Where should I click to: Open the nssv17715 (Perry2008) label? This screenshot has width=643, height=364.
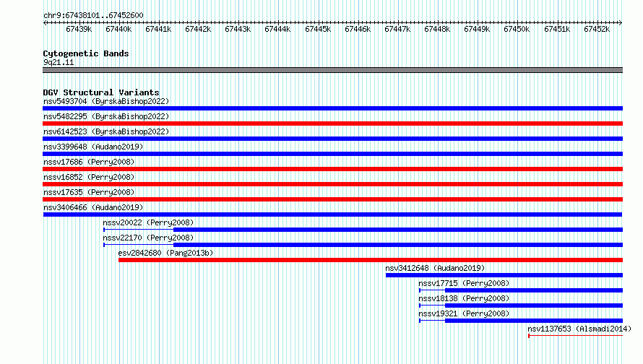pyautogui.click(x=464, y=283)
